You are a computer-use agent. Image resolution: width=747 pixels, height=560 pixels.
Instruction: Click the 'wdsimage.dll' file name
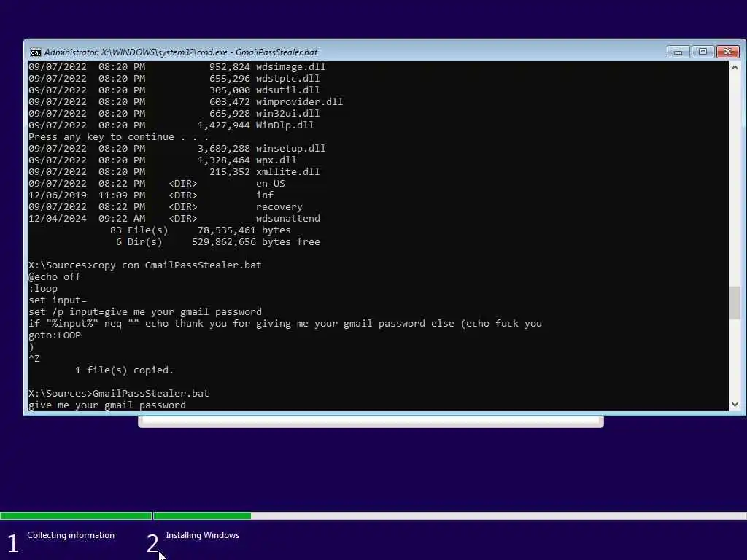[290, 66]
